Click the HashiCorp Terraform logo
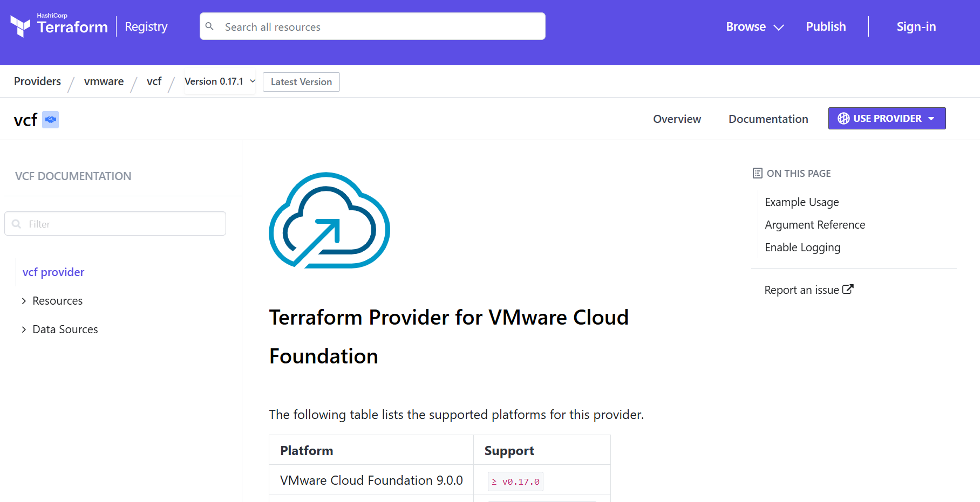The width and height of the screenshot is (980, 502). (x=59, y=25)
